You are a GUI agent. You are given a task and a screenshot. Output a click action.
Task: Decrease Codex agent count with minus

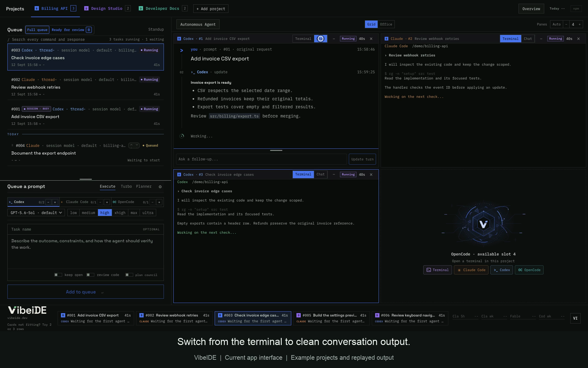click(x=48, y=202)
